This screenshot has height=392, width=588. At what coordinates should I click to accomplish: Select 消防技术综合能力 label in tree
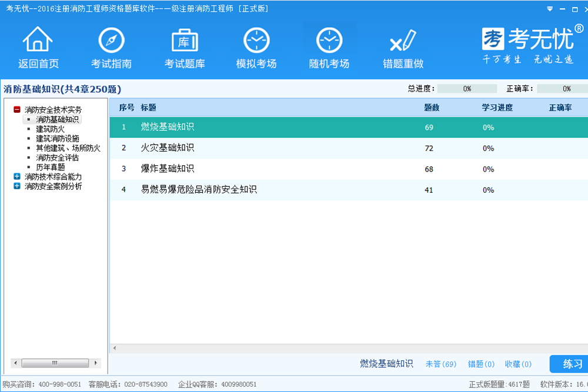click(x=54, y=176)
